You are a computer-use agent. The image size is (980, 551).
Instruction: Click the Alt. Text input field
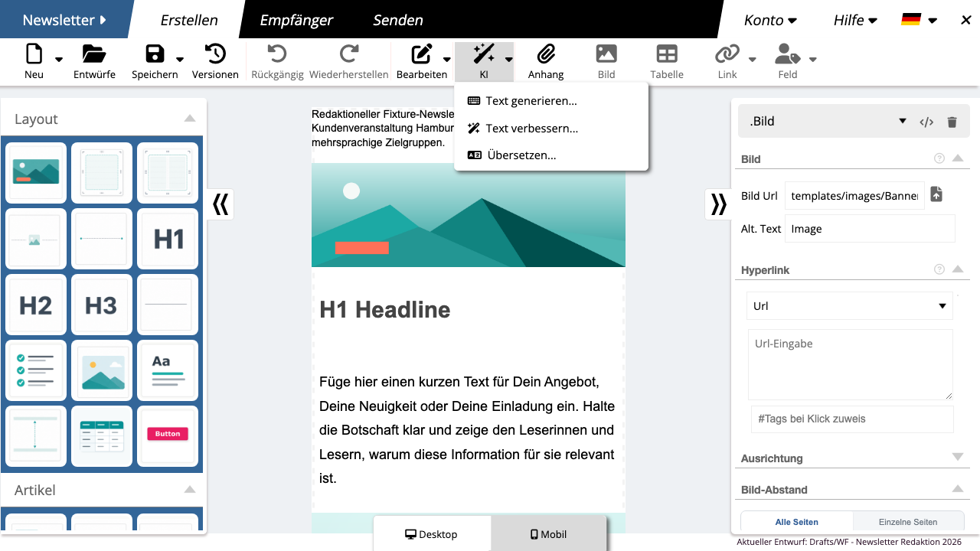[870, 229]
